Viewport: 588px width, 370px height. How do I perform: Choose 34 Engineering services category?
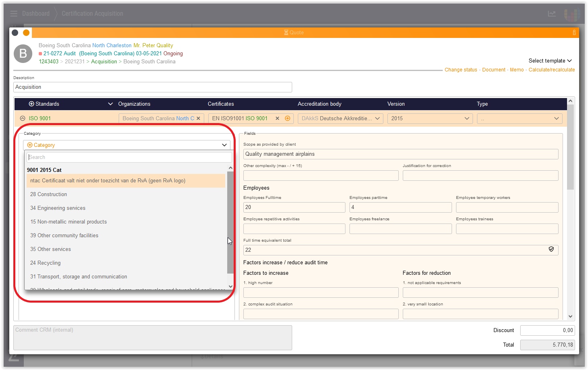[x=58, y=208]
